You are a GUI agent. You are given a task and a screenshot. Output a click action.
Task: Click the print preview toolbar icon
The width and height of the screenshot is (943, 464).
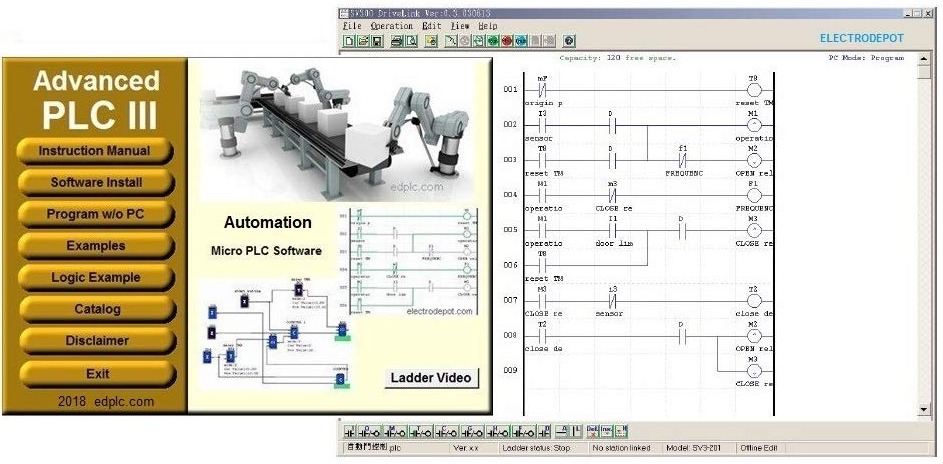(411, 41)
